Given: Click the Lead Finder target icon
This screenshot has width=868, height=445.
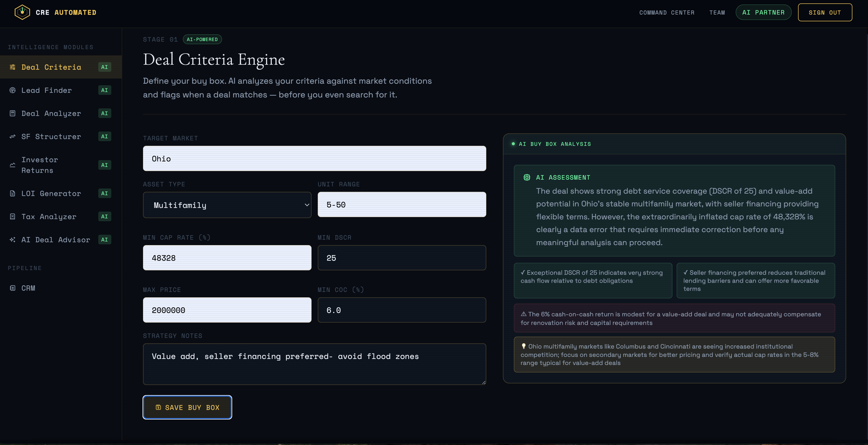Looking at the screenshot, I should pos(12,90).
